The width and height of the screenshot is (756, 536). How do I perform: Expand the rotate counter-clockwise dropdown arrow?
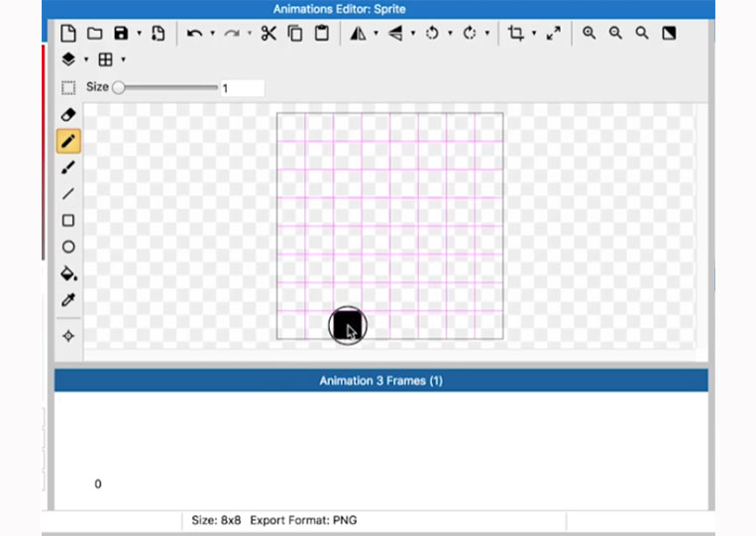click(450, 34)
